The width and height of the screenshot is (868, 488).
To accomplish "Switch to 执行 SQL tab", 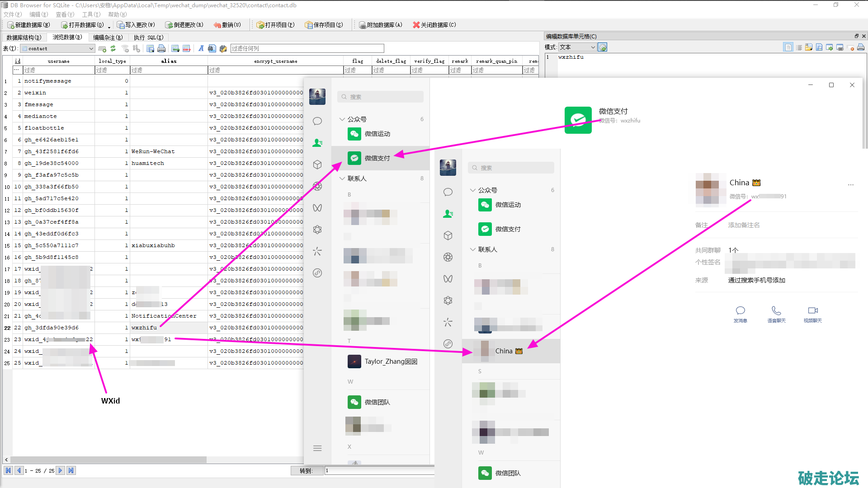I will (148, 38).
